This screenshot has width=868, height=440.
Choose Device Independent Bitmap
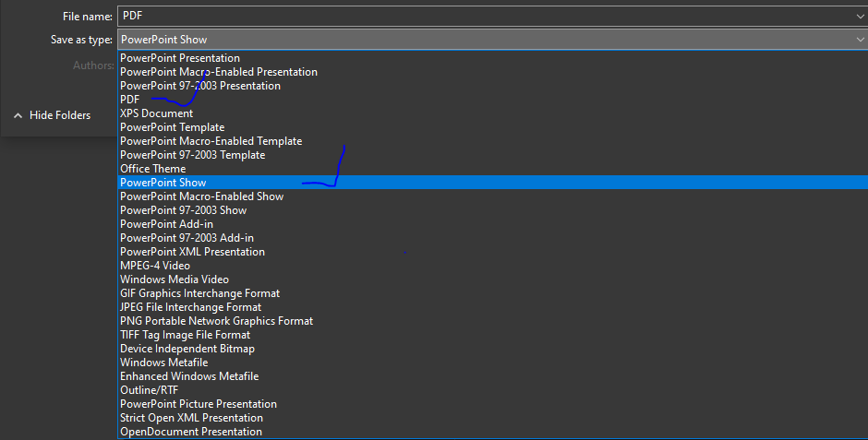(493, 349)
